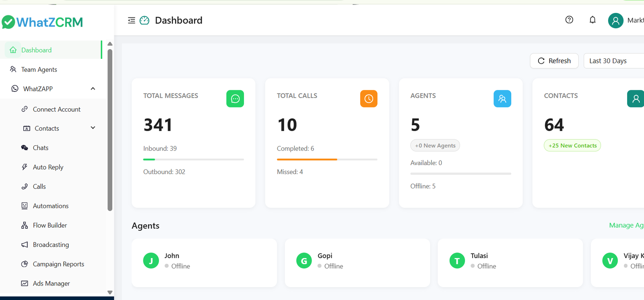Viewport: 644px width, 300px height.
Task: Click the sidebar scroll down arrow
Action: tap(110, 293)
